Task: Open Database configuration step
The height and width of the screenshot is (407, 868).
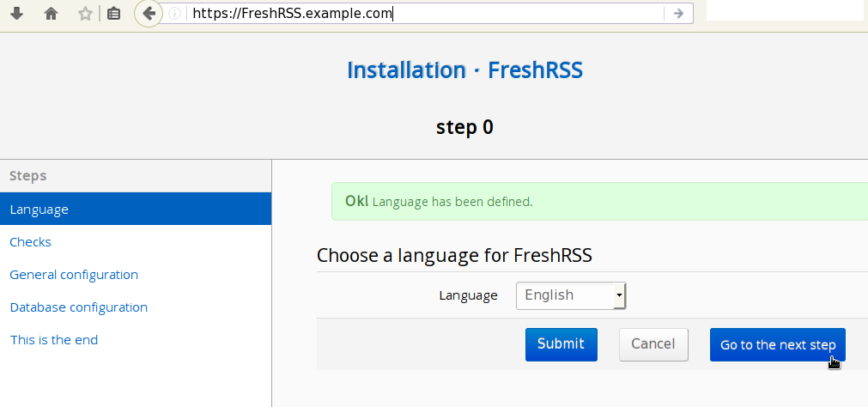Action: pos(79,307)
